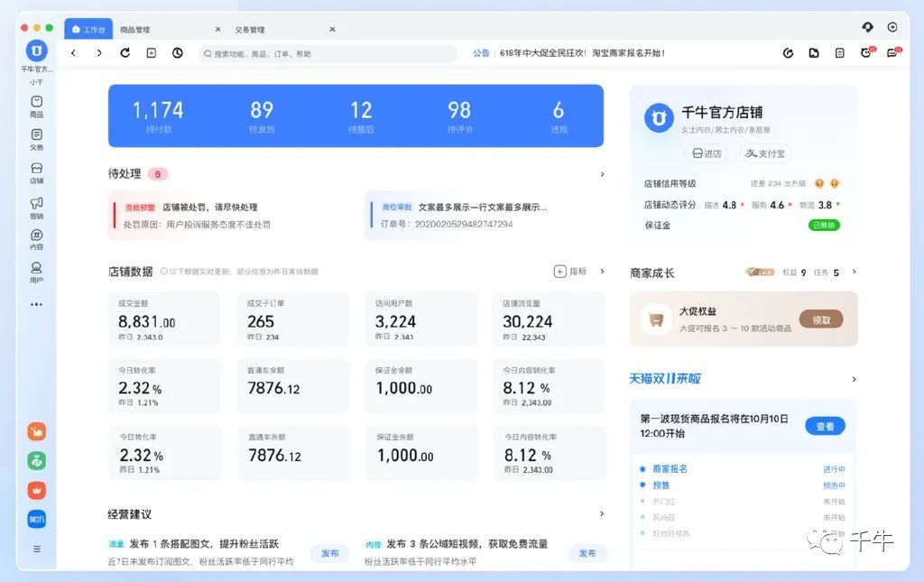924x582 pixels.
Task: Open the 交易 sidebar icon
Action: click(x=36, y=138)
